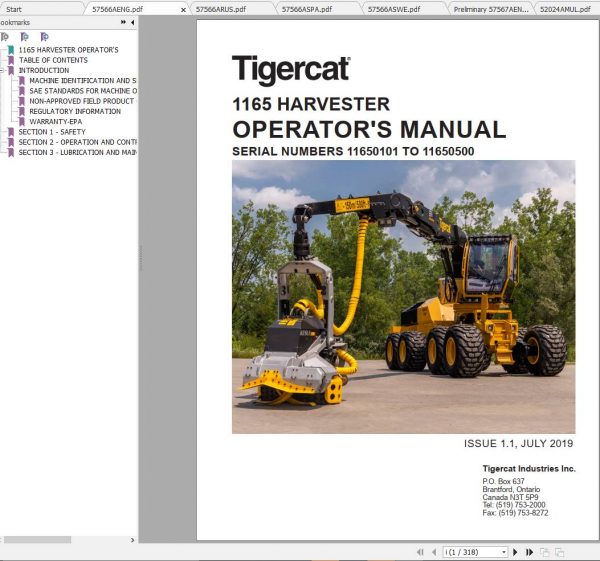Collapse the Bookmarks panel with the left arrow
The width and height of the screenshot is (600, 561).
point(132,22)
